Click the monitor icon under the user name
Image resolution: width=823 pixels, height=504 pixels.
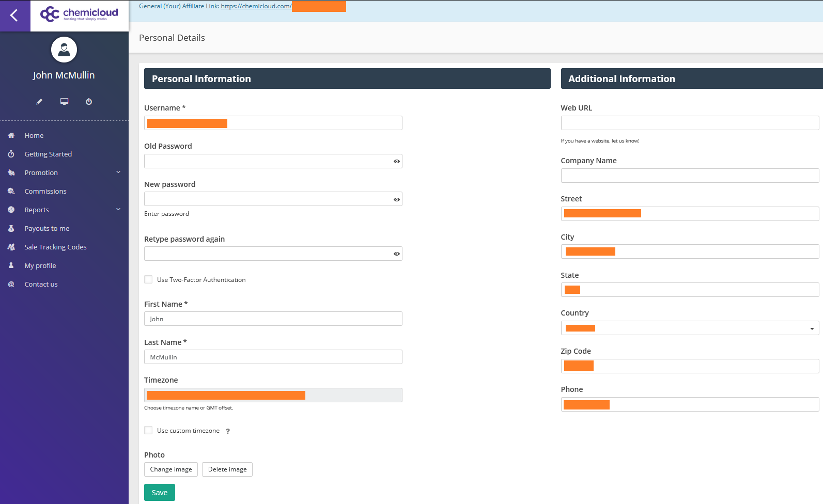[64, 102]
